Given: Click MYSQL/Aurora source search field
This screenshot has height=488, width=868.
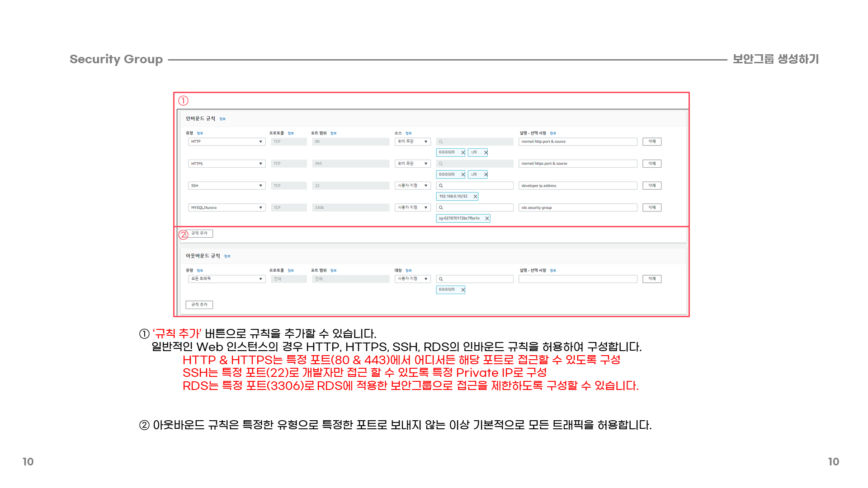Looking at the screenshot, I should [475, 208].
